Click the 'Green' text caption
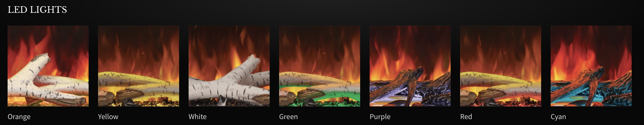Image resolution: width=644 pixels, height=125 pixels. tap(288, 117)
